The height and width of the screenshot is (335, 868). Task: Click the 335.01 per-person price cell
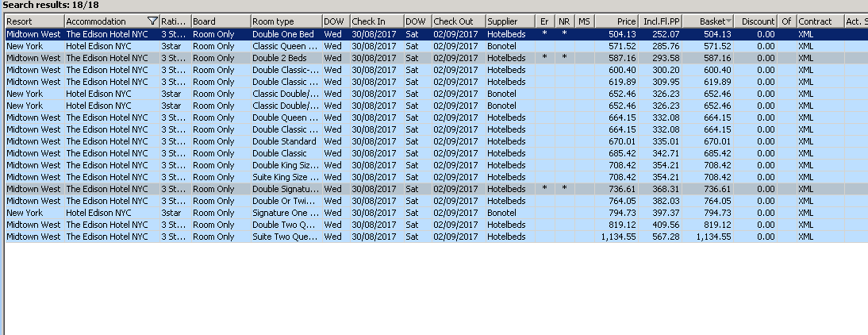[660, 141]
